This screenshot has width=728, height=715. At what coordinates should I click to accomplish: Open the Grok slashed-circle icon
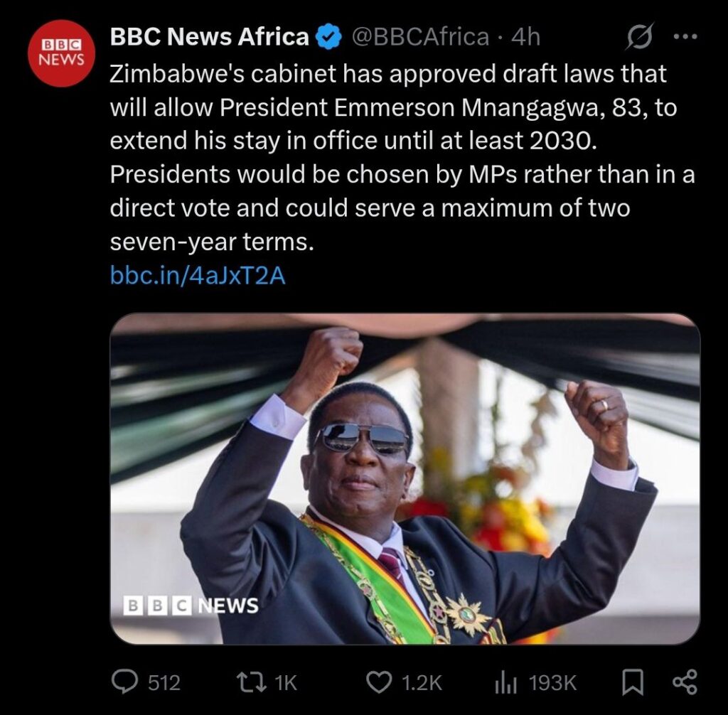(638, 37)
